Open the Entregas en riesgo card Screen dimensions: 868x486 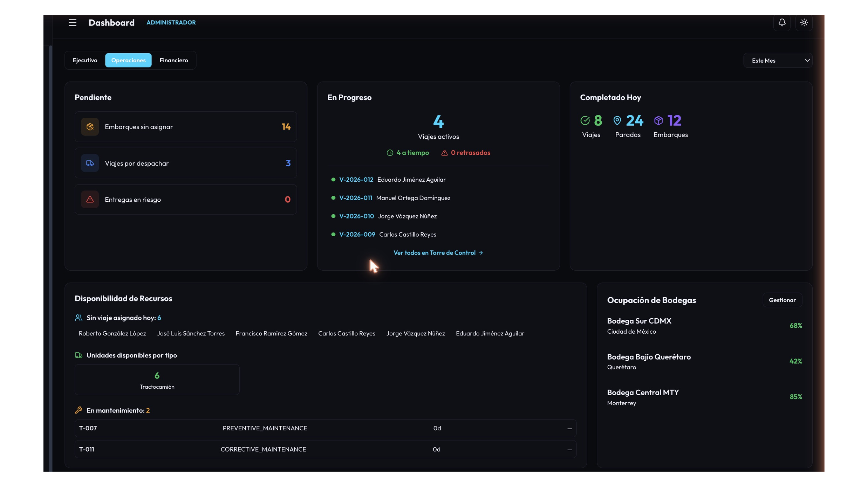pos(186,200)
